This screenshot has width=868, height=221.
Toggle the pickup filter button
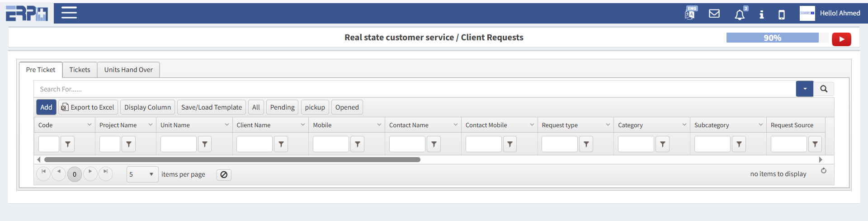coord(315,107)
